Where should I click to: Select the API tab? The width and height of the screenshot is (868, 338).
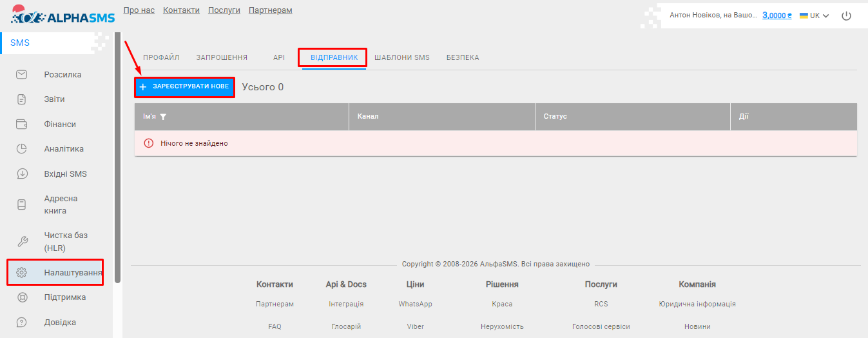tap(278, 57)
